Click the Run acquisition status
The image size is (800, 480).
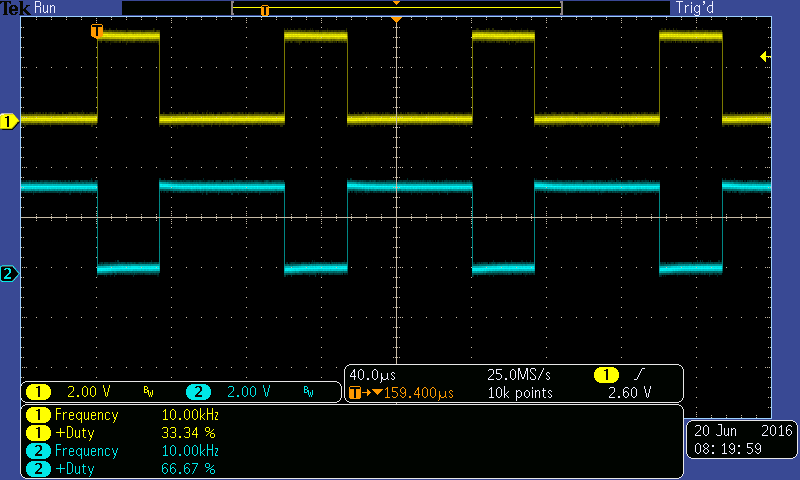click(x=45, y=8)
